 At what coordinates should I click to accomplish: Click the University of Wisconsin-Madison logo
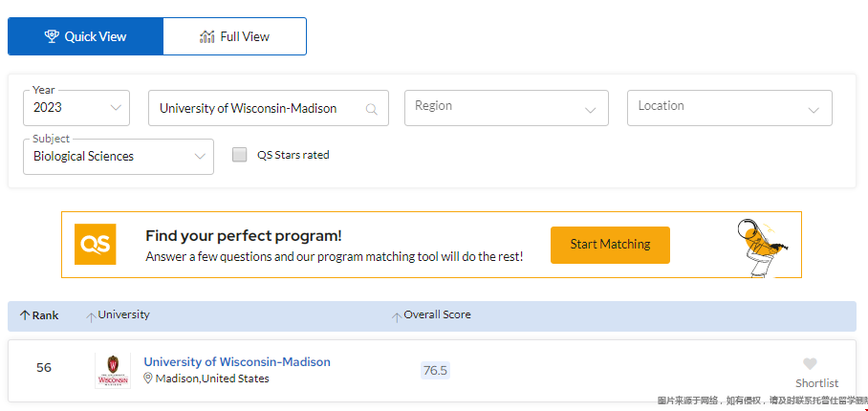(x=113, y=370)
